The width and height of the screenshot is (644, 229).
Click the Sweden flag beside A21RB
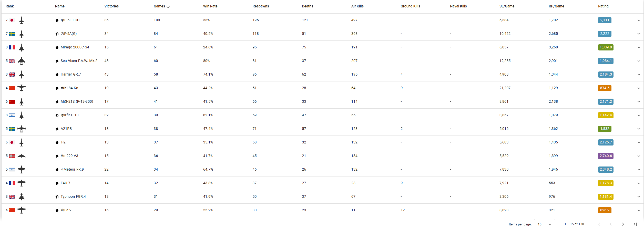12,129
